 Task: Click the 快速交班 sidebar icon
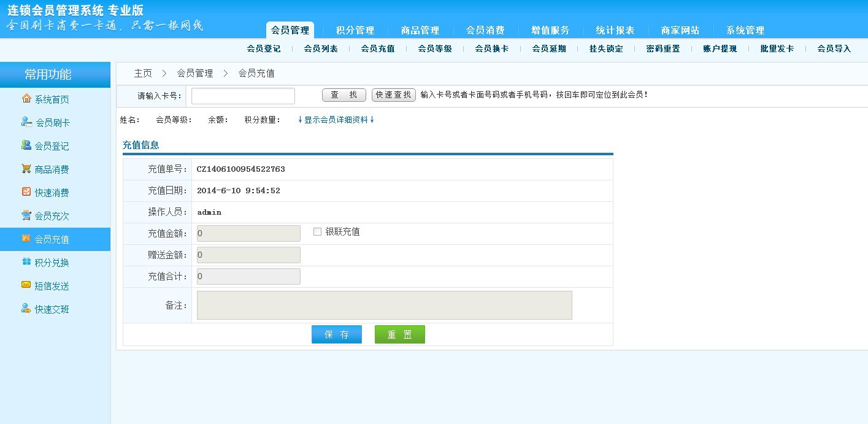(26, 308)
